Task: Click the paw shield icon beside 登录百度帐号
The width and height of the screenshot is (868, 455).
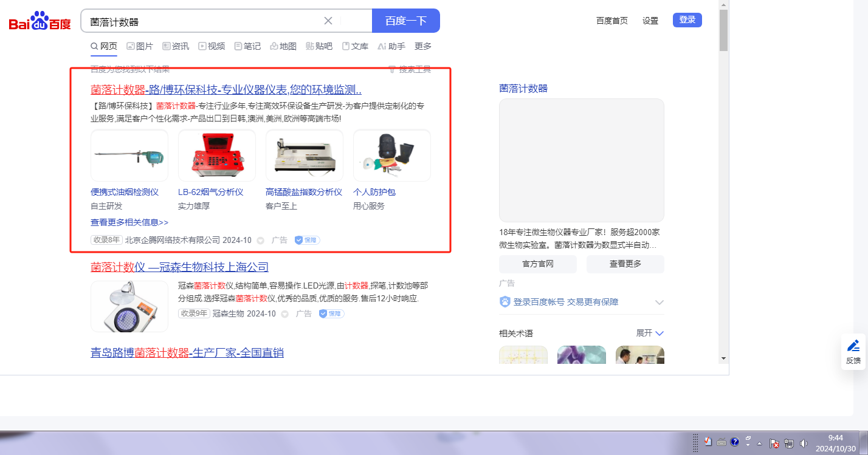Action: pyautogui.click(x=505, y=302)
